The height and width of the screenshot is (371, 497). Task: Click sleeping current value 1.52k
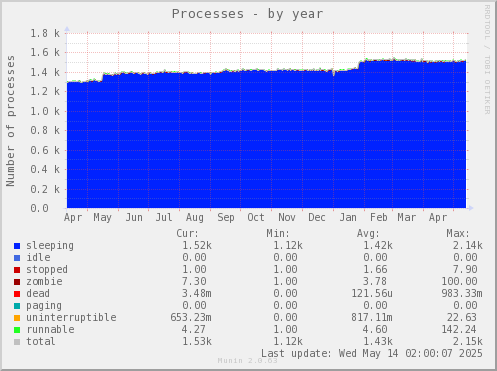click(197, 246)
